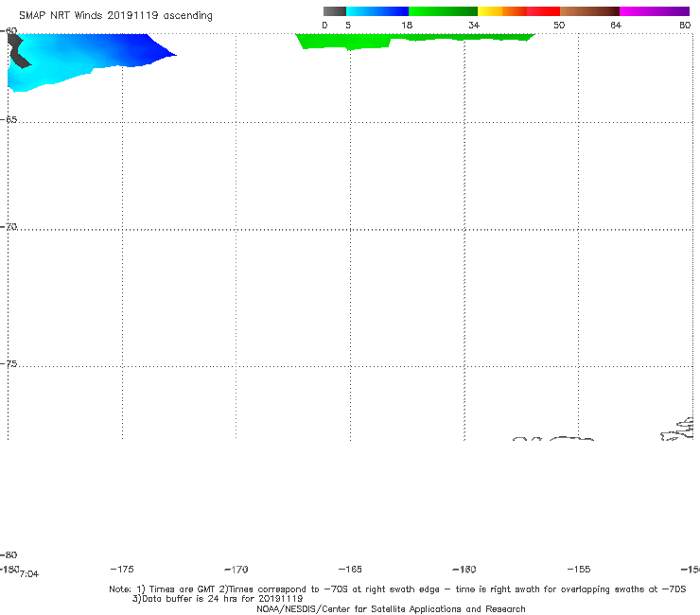Click the color bar label '5'

(x=348, y=25)
